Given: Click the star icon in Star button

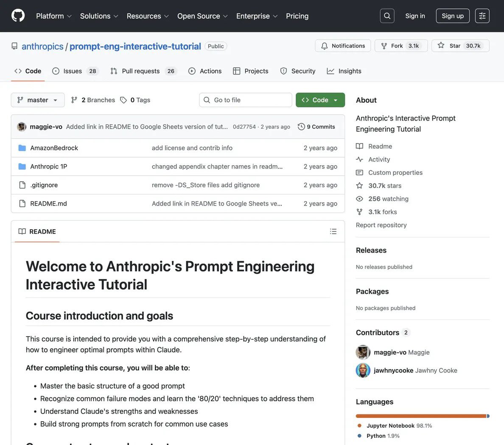Looking at the screenshot, I should 441,45.
